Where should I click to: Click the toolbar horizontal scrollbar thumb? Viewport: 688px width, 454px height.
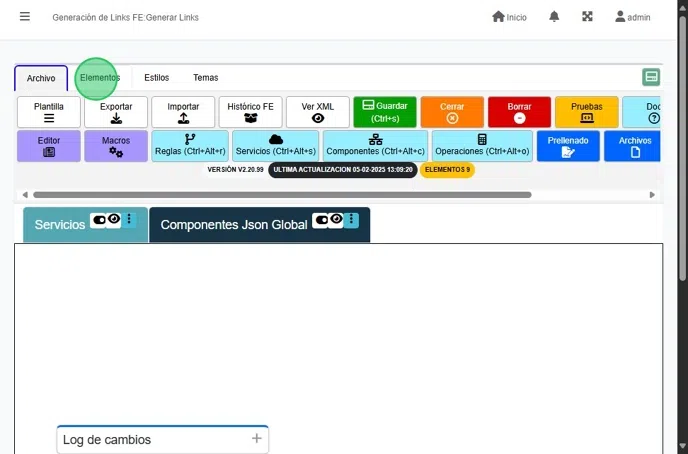pyautogui.click(x=282, y=195)
